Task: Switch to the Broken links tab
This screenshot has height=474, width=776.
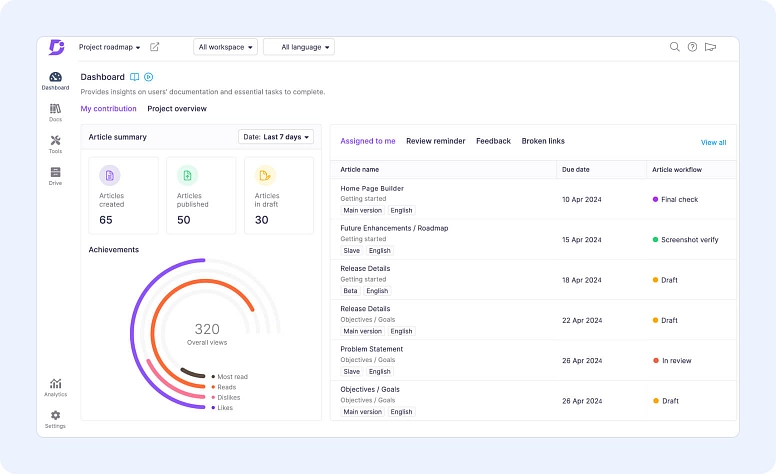Action: pyautogui.click(x=543, y=141)
